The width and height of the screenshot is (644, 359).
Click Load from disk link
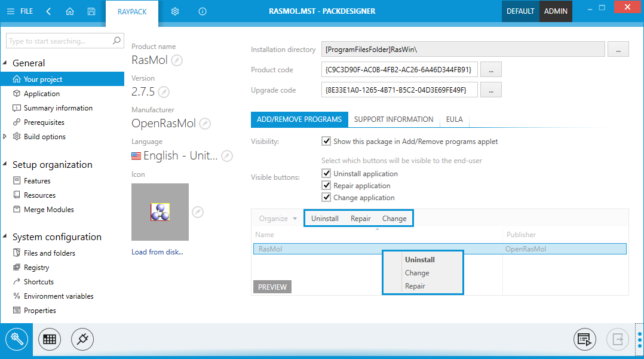[157, 252]
